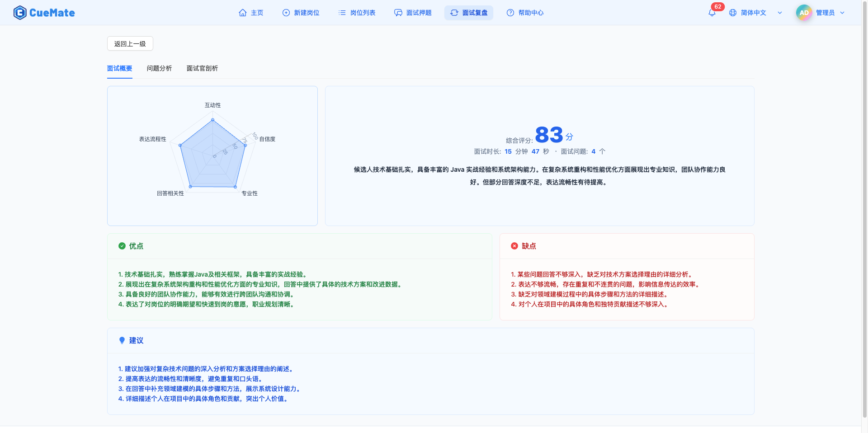Click the 互动性 vertex on the radar chart

[212, 120]
